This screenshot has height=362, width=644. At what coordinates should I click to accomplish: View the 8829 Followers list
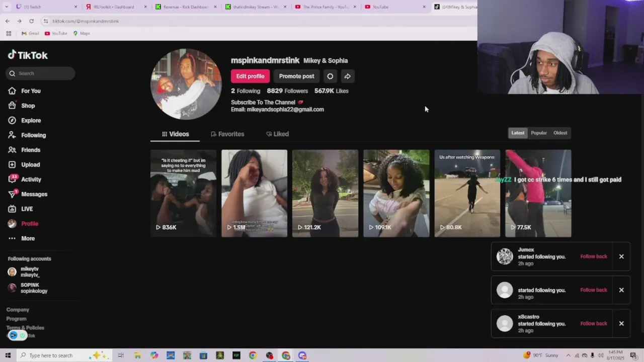click(x=287, y=91)
